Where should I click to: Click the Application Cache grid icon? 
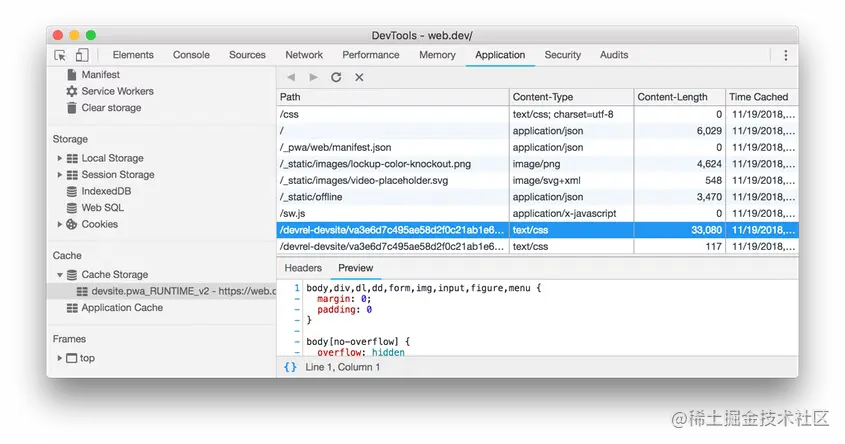click(x=72, y=308)
